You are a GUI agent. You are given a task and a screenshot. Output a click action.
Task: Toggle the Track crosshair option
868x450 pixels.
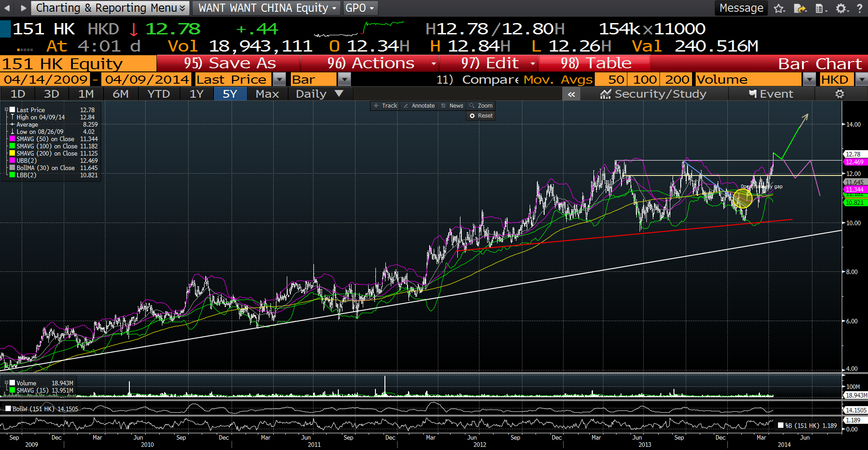[385, 106]
